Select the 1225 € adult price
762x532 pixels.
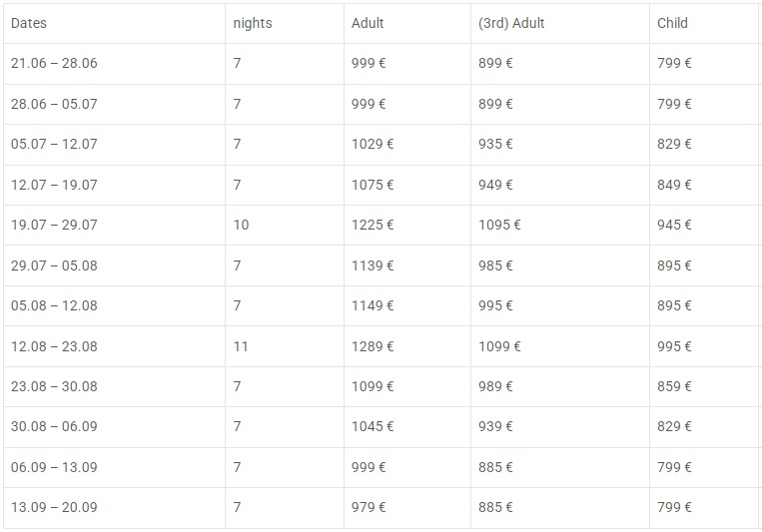[x=373, y=225]
